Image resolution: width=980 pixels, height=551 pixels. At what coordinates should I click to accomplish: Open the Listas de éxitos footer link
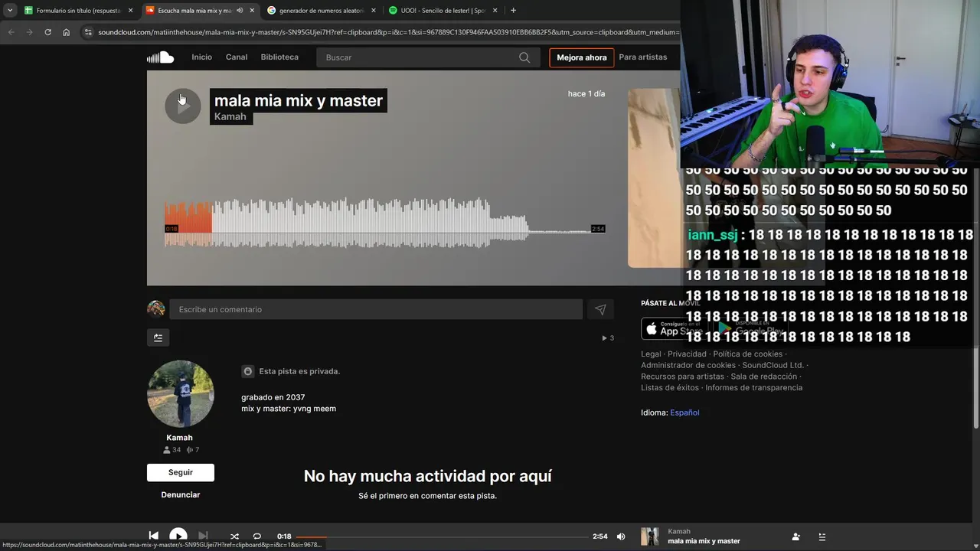coord(670,388)
